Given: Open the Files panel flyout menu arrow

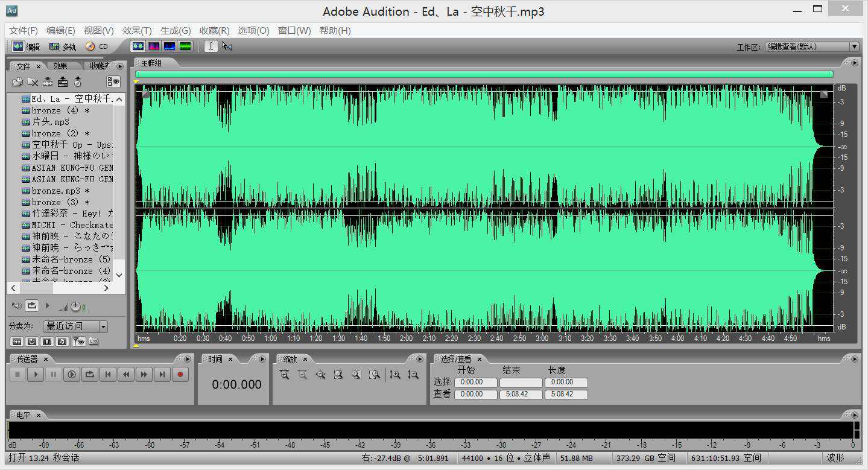Looking at the screenshot, I should point(121,66).
